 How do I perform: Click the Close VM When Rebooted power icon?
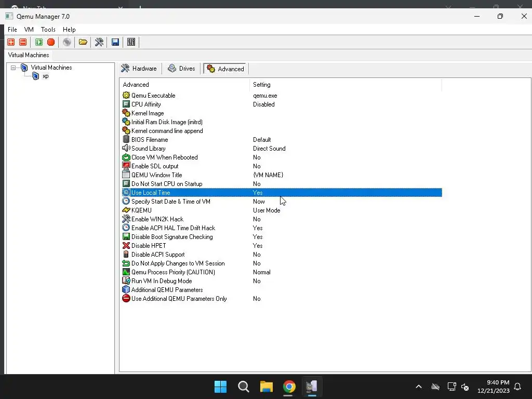(x=126, y=157)
